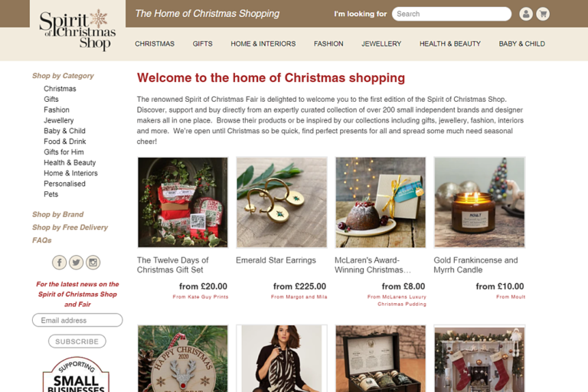Image resolution: width=588 pixels, height=392 pixels.
Task: Click into the top Search box
Action: [x=452, y=14]
